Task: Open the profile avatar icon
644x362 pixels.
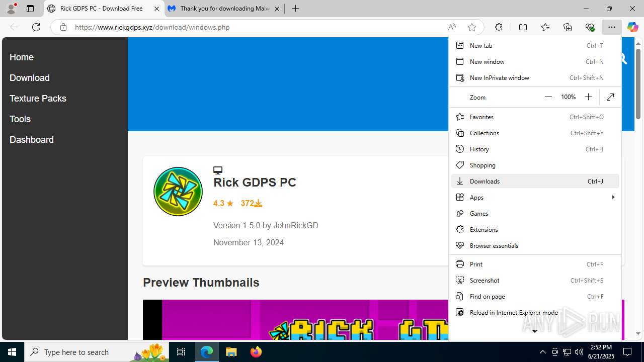Action: coord(11,9)
